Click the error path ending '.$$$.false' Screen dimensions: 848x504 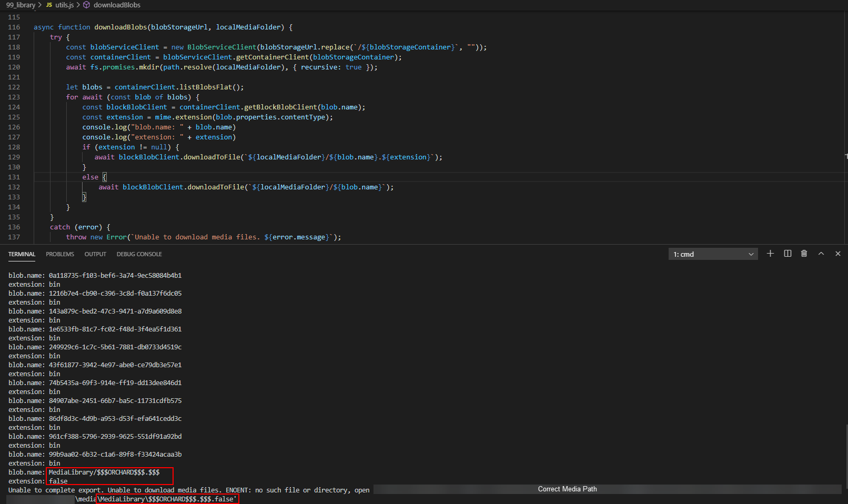pos(167,499)
